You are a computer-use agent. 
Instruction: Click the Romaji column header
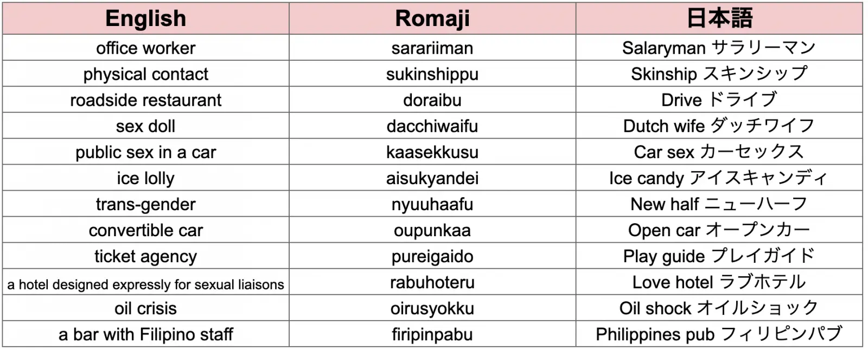pyautogui.click(x=432, y=18)
